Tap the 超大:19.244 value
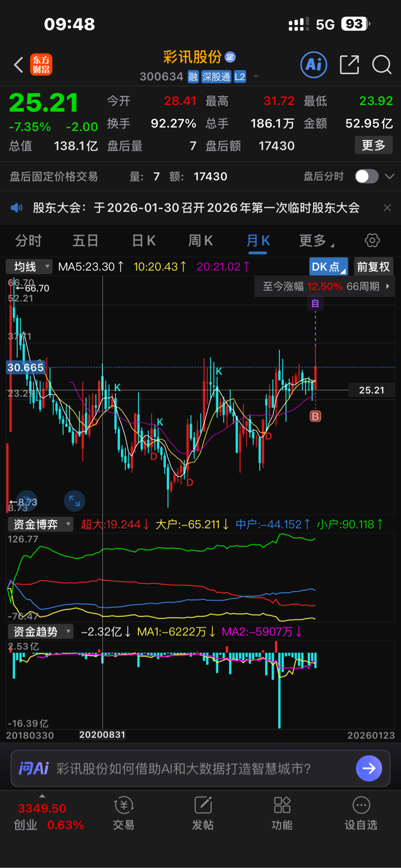This screenshot has height=868, width=401. pyautogui.click(x=115, y=524)
